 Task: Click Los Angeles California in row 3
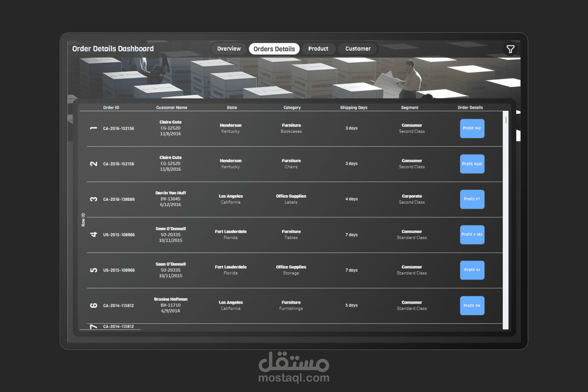(x=231, y=199)
